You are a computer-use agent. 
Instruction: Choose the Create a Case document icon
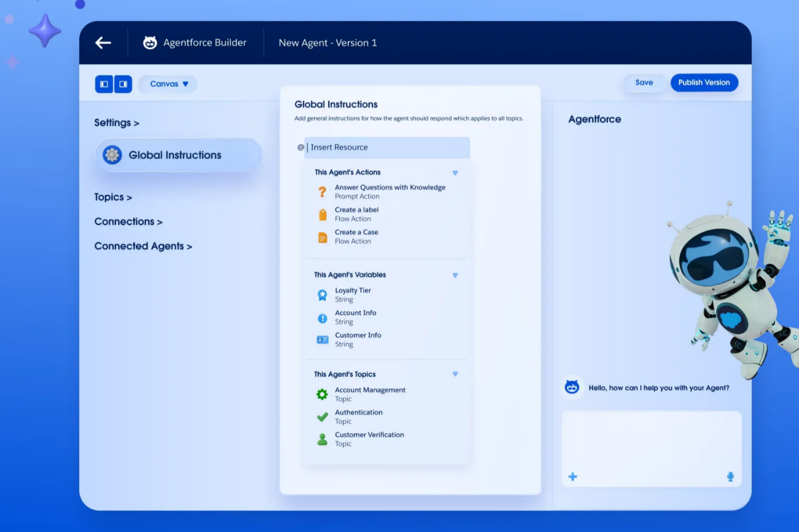pos(322,237)
